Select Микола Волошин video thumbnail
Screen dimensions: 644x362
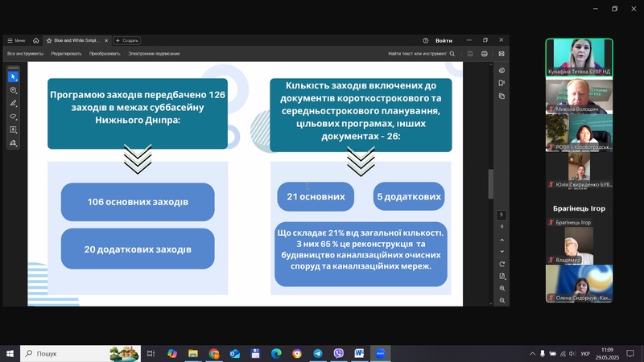click(579, 96)
